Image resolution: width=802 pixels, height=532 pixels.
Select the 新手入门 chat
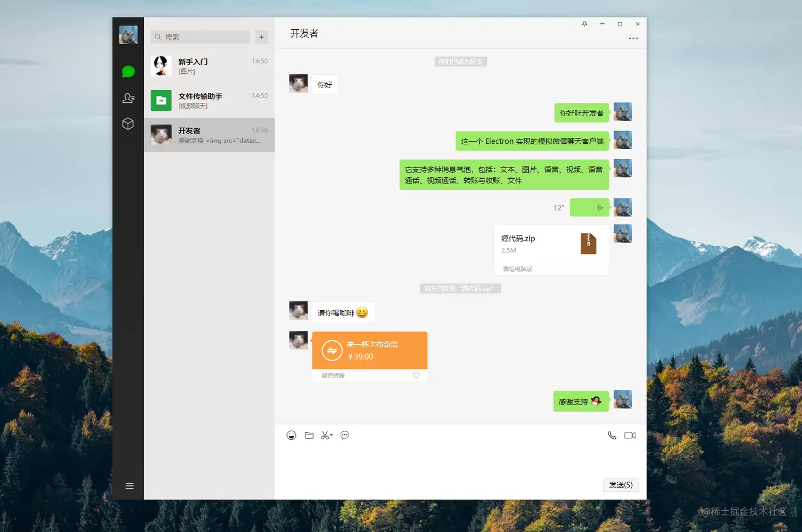coord(209,66)
